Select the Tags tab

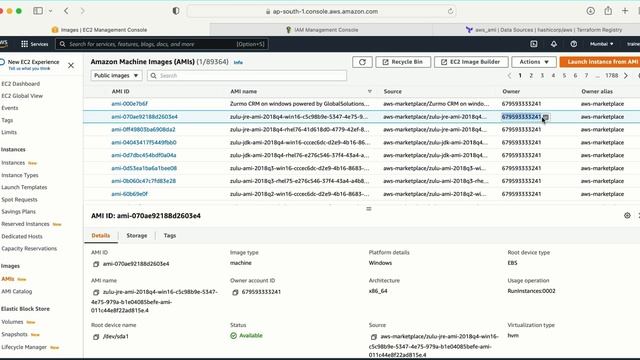coord(170,236)
